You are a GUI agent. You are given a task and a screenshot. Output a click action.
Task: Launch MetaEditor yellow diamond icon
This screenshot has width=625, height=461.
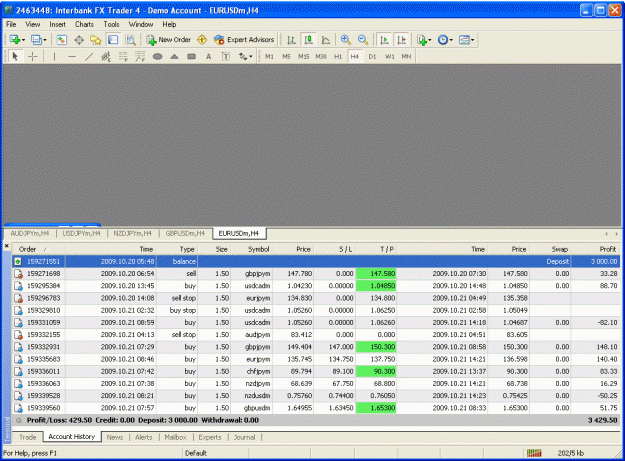click(202, 40)
